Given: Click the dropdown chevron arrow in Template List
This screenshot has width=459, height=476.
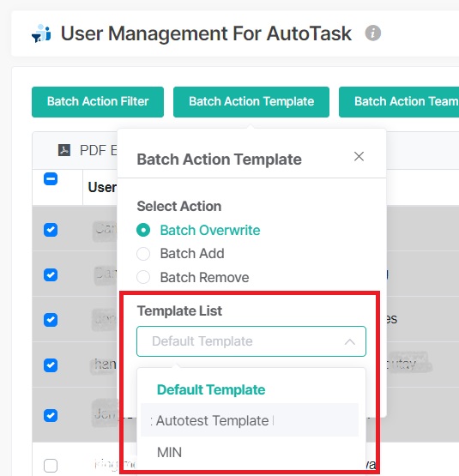Looking at the screenshot, I should (350, 342).
